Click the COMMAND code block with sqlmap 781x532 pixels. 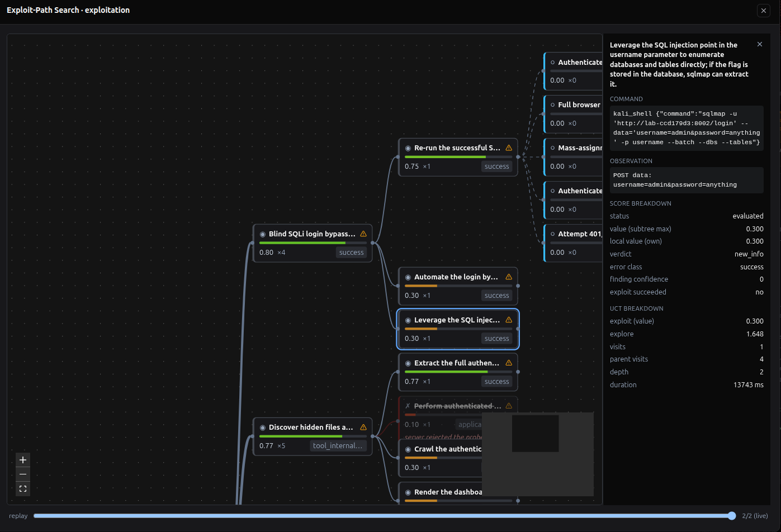(687, 128)
